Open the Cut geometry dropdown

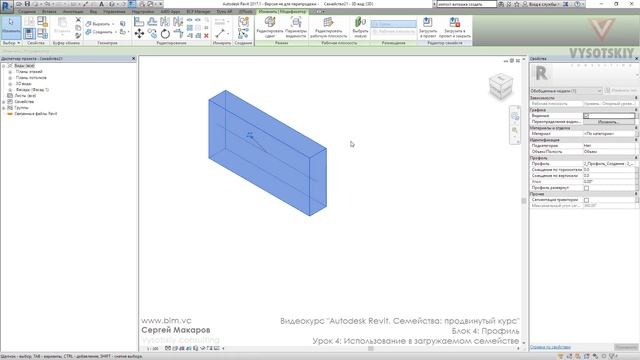coord(113,24)
